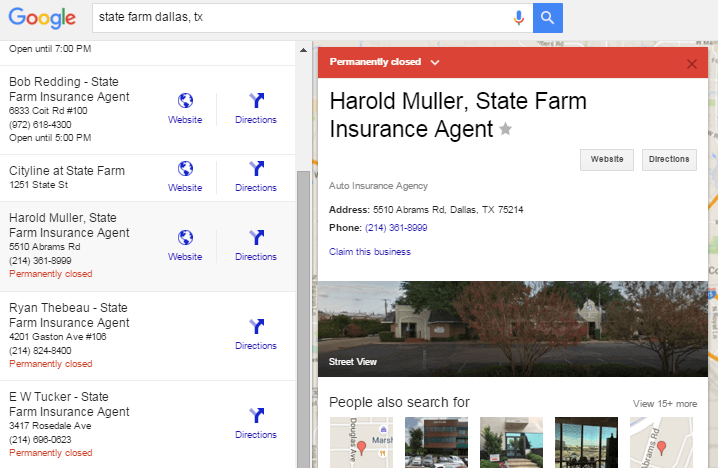This screenshot has height=468, width=718.
Task: Click the results list scrollbar thumb
Action: (303, 319)
